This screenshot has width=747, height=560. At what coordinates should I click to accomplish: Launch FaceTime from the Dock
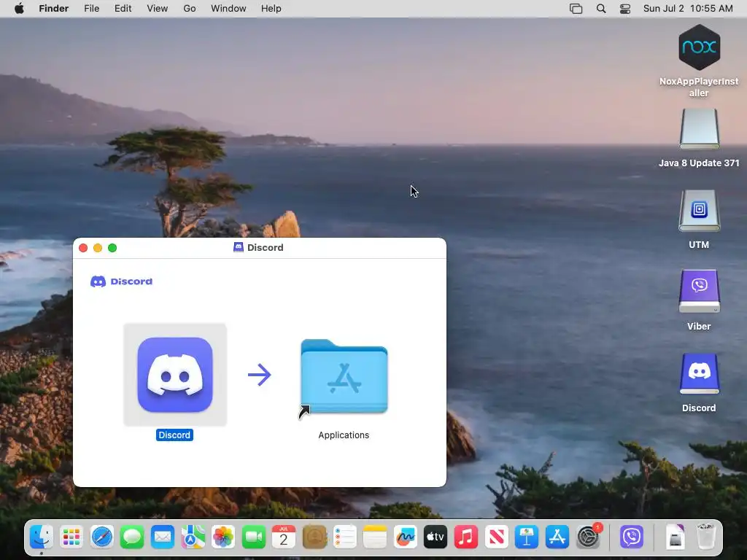point(253,537)
